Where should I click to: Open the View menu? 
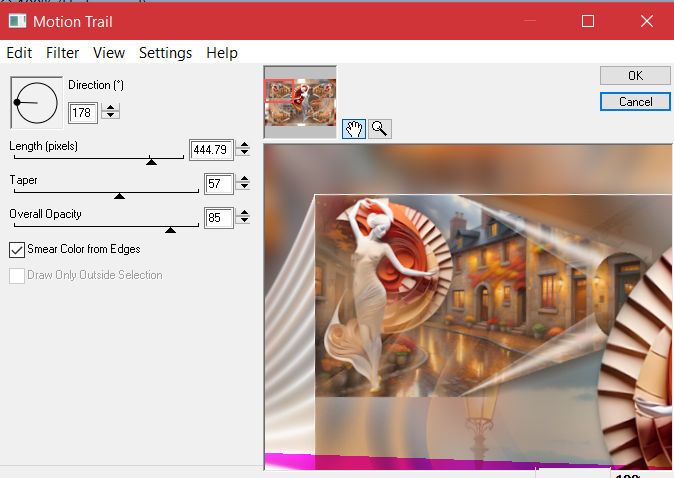point(109,53)
